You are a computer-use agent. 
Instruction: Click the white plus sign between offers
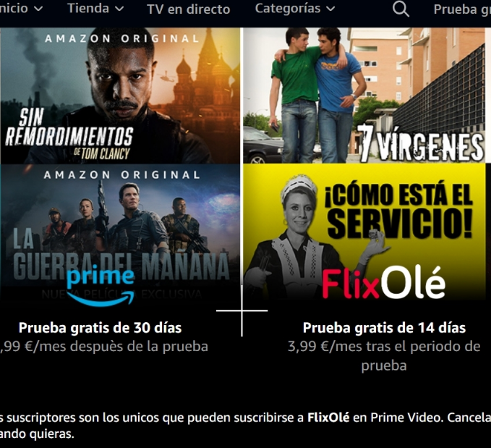pos(242,310)
